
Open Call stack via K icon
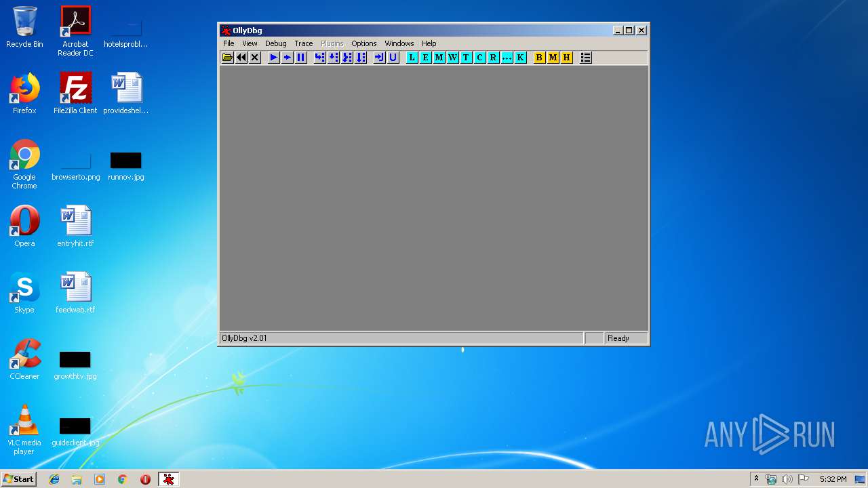(521, 58)
